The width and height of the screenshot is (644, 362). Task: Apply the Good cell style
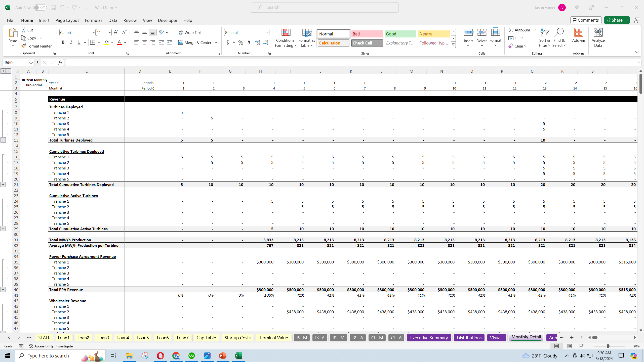(400, 34)
